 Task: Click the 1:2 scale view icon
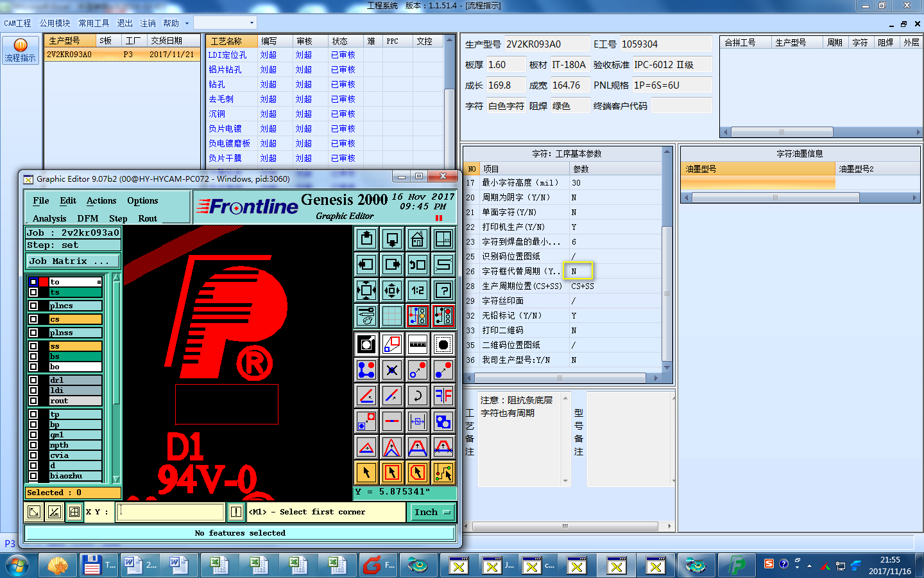(418, 290)
